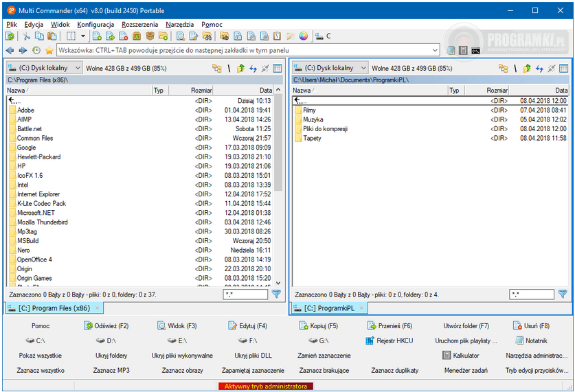This screenshot has width=575, height=392.
Task: Click the Notatnik button
Action: click(531, 341)
